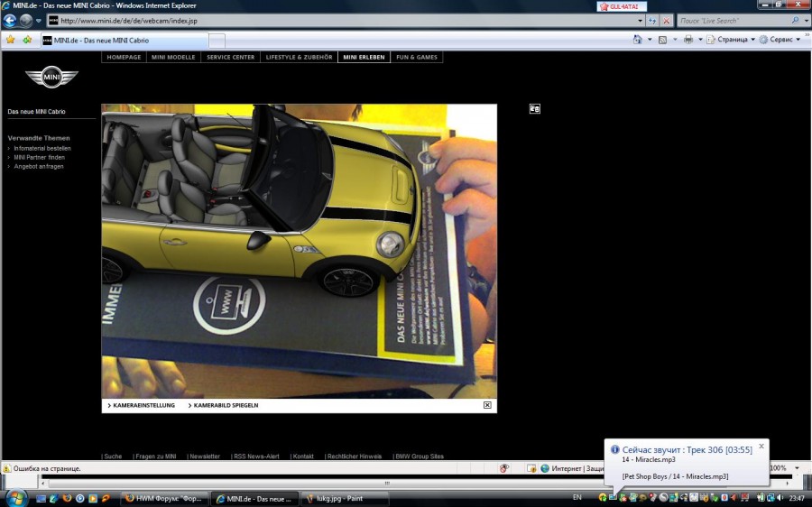Screen dimensions: 812x507
Task: Click the Add to Favorites icon
Action: 27,40
